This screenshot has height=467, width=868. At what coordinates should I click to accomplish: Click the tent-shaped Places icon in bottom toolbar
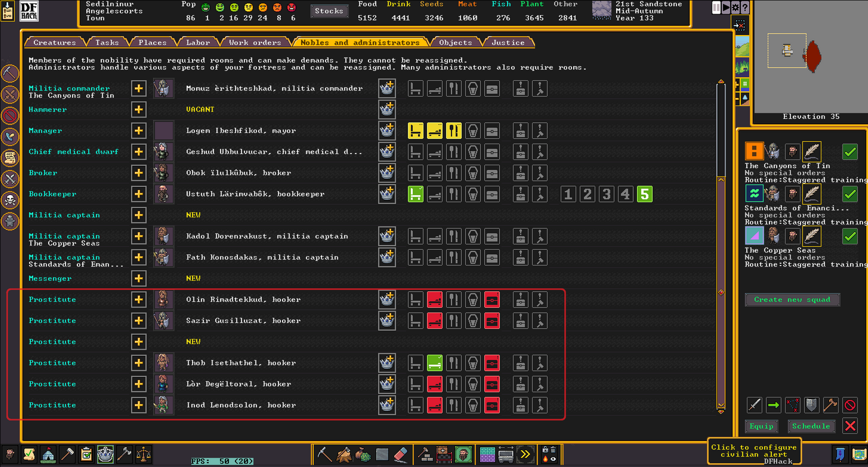click(x=48, y=454)
